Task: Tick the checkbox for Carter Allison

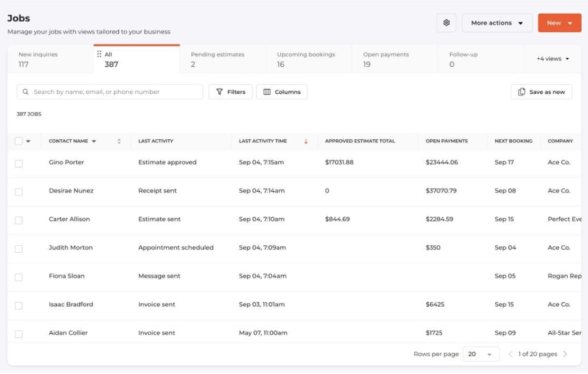Action: tap(18, 220)
